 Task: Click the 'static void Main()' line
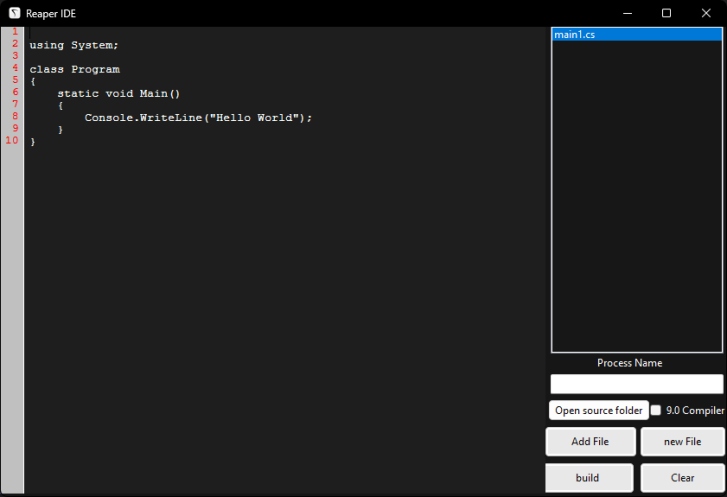click(118, 94)
